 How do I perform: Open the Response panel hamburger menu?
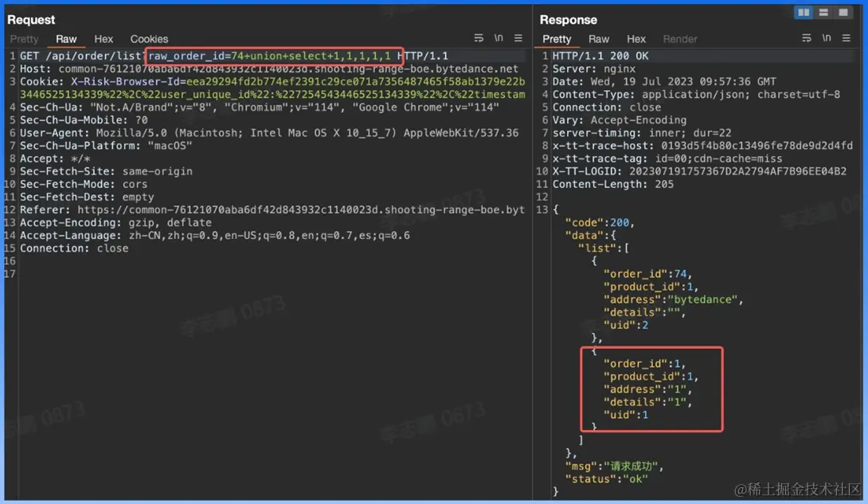click(x=846, y=38)
